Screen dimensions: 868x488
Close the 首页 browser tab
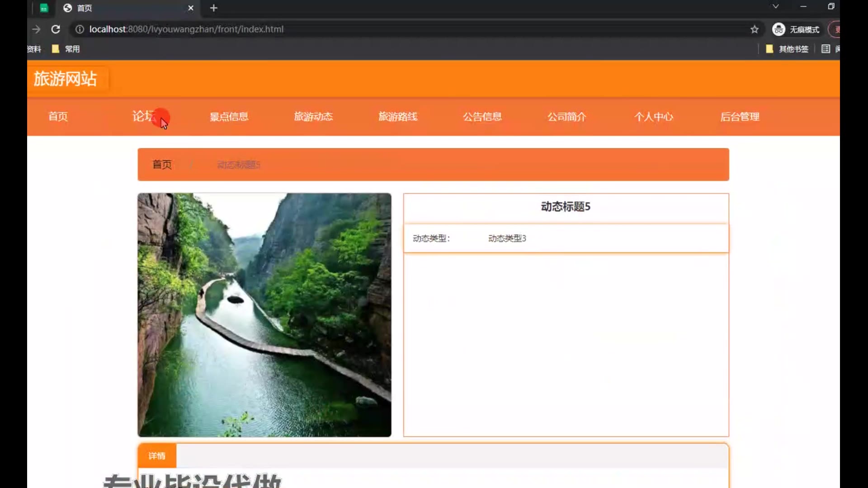click(x=191, y=8)
